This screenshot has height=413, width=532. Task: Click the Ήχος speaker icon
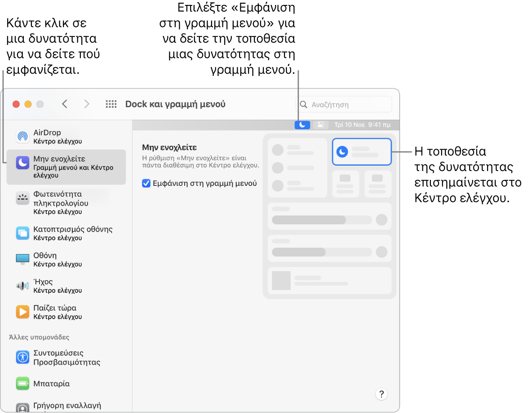[23, 286]
